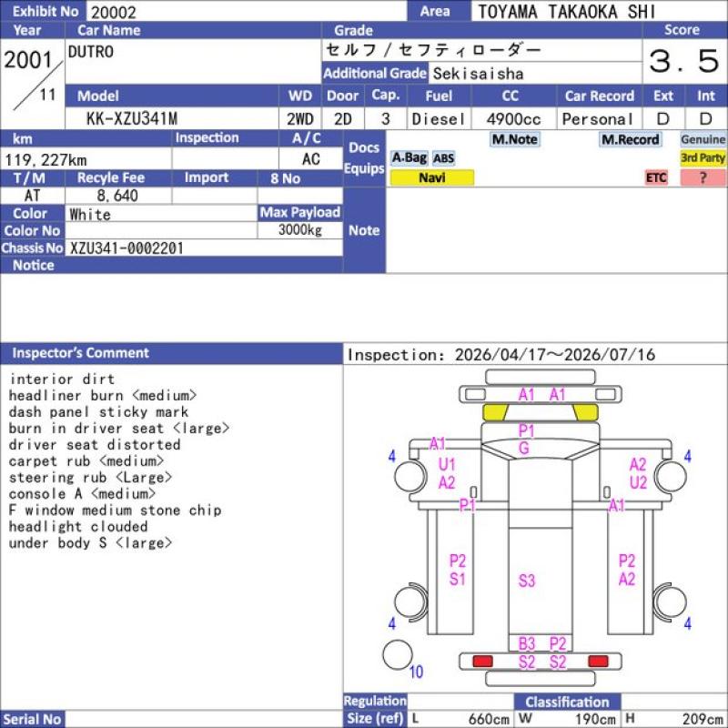Click the front-right wheel on diagram
The height and width of the screenshot is (728, 728).
671,476
